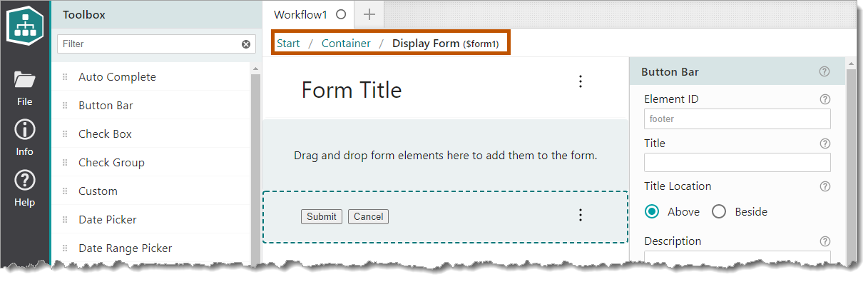Click the Cancel button on form
The width and height of the screenshot is (868, 282).
pyautogui.click(x=368, y=216)
